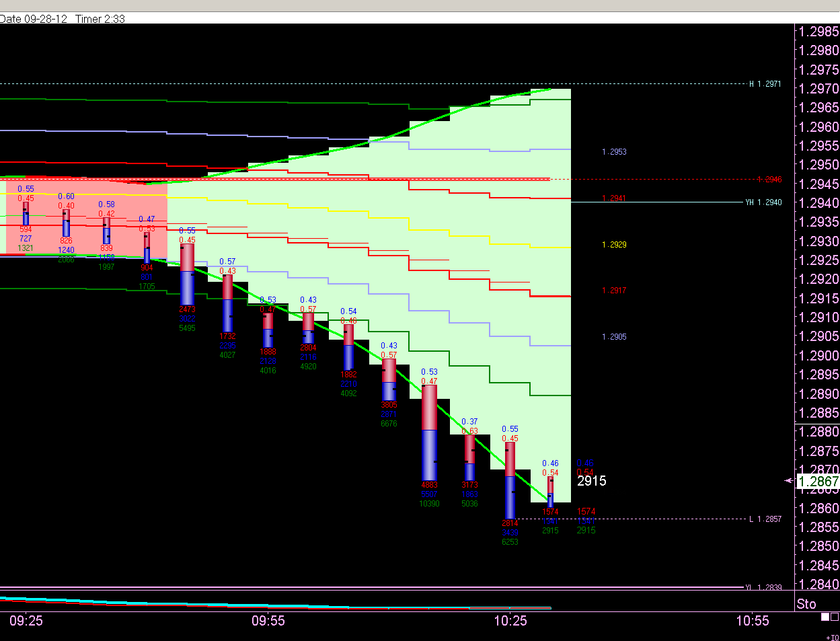
Task: Click the 1.2950 price scale value
Action: click(818, 165)
